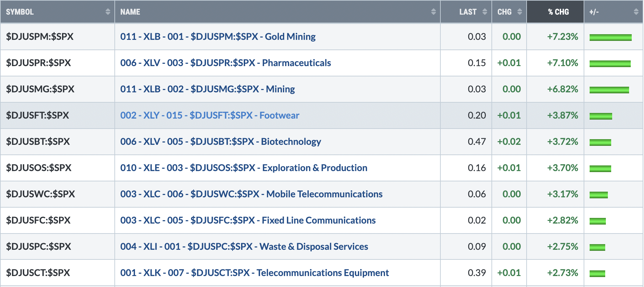Click the +7.10% Pharmaceuticals change value

point(562,63)
